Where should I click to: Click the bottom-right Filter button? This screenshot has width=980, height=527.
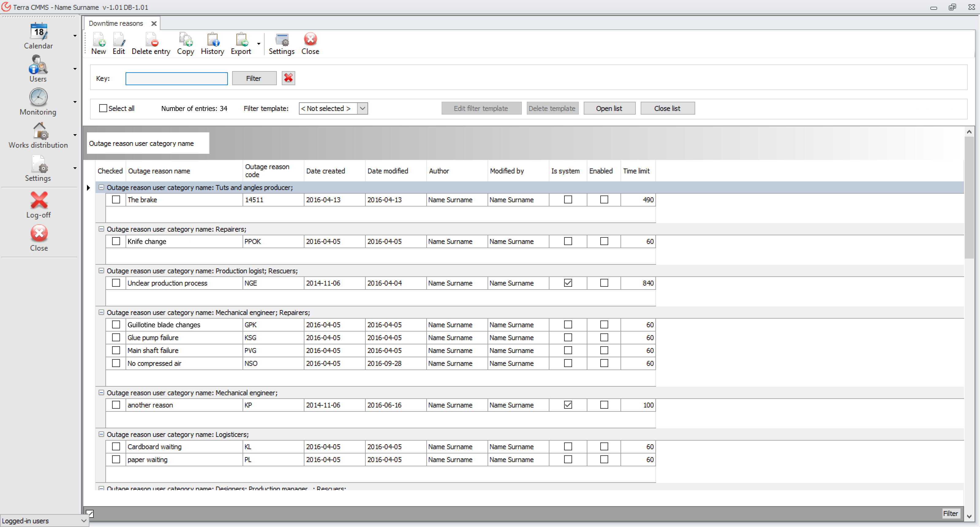pos(951,514)
